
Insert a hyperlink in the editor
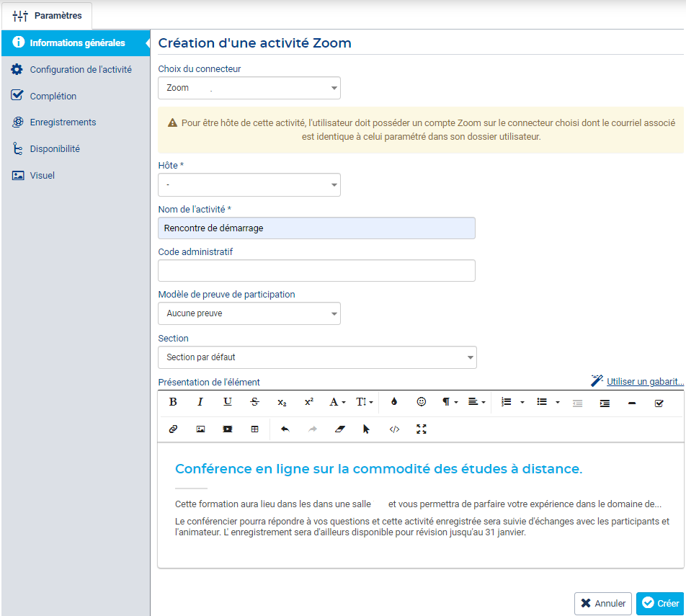point(173,429)
